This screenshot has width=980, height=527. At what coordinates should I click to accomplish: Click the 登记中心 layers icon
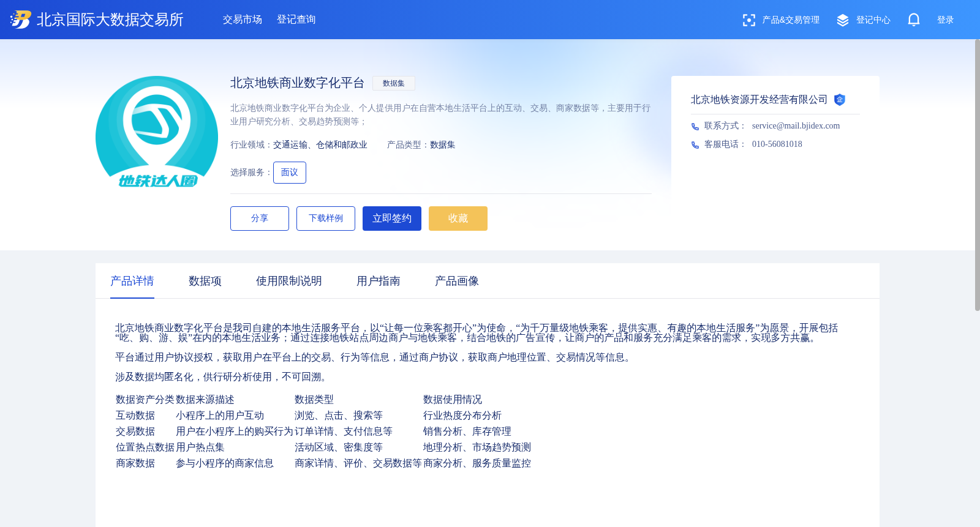click(x=843, y=20)
